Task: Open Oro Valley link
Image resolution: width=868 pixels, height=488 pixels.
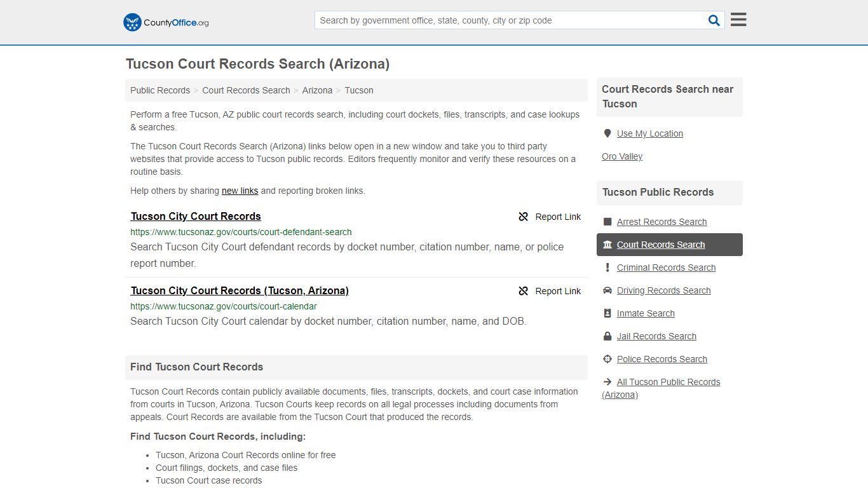Action: 622,156
